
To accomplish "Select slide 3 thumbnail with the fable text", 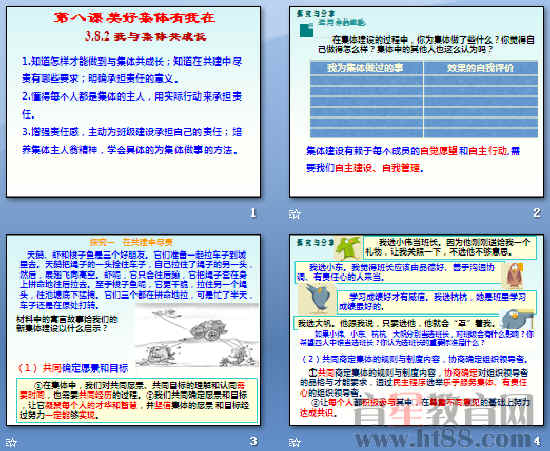I will click(x=134, y=330).
